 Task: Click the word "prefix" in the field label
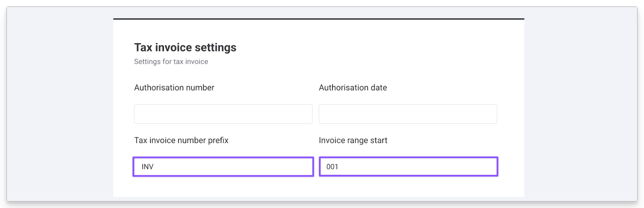(x=218, y=140)
